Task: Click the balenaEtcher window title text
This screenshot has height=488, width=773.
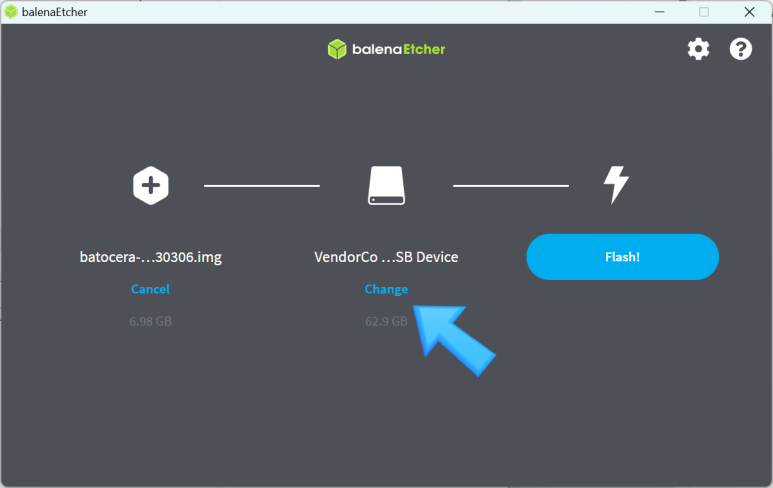Action: click(55, 12)
